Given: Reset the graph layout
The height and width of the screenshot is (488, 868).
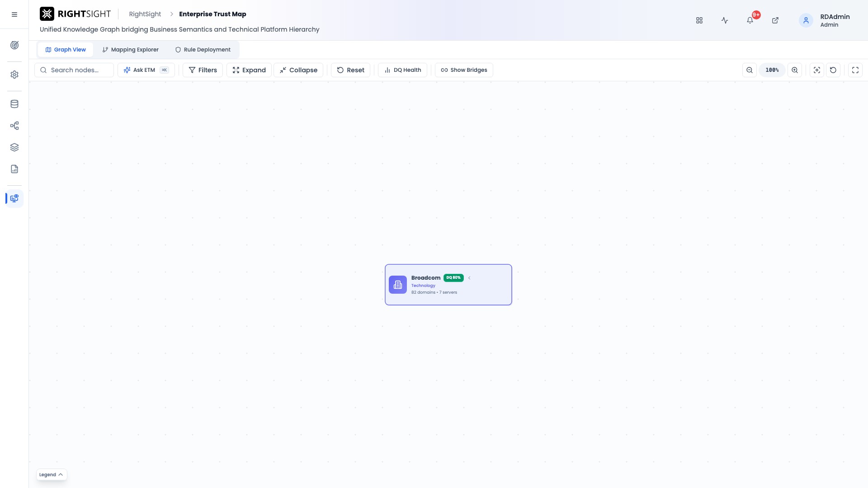Looking at the screenshot, I should (x=350, y=70).
